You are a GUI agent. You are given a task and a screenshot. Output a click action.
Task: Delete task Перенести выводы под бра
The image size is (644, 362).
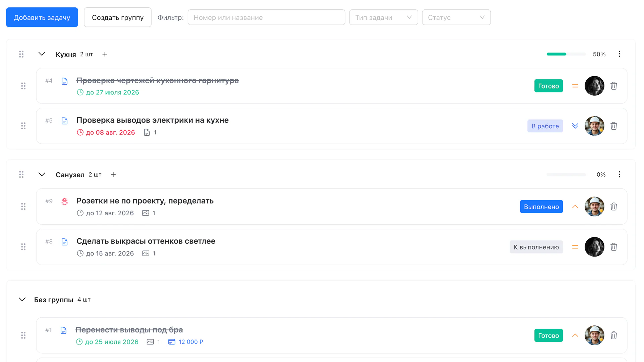pos(614,335)
